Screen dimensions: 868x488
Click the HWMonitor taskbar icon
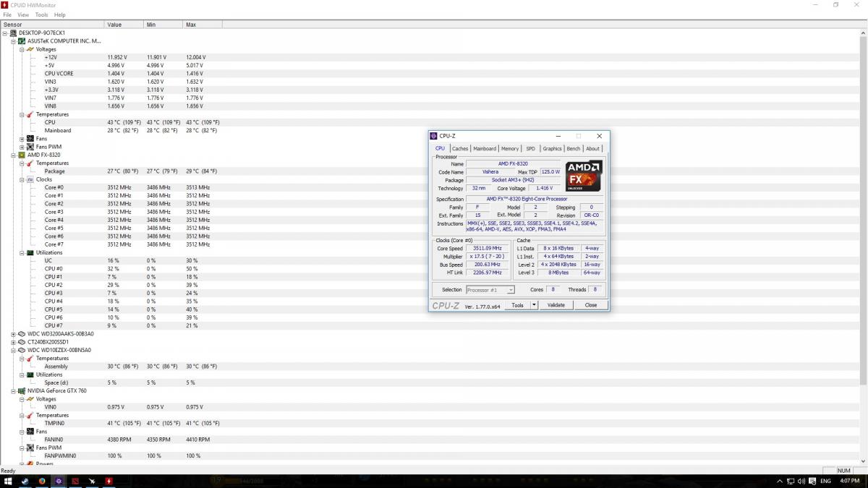(109, 481)
